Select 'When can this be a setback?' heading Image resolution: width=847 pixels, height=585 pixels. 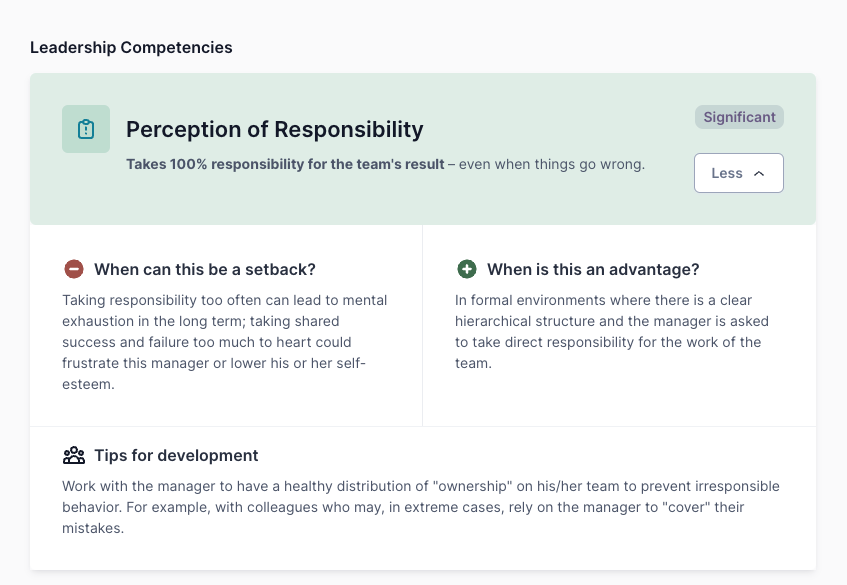pos(205,270)
